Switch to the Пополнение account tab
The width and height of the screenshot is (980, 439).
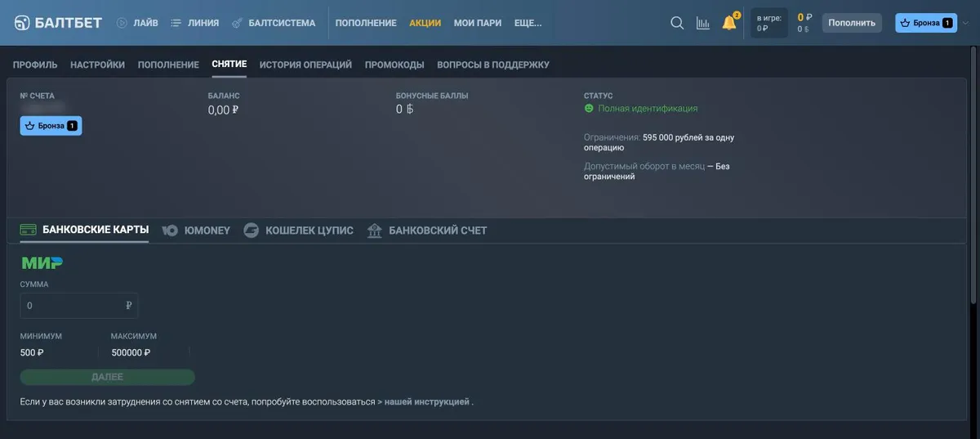point(168,65)
